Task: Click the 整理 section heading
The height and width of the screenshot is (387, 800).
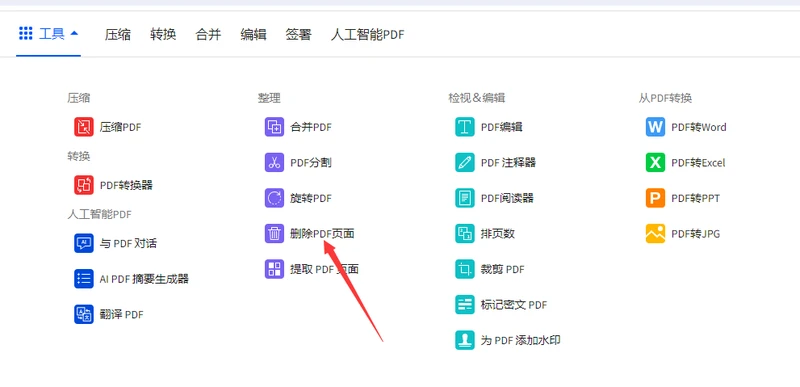Action: pyautogui.click(x=269, y=98)
